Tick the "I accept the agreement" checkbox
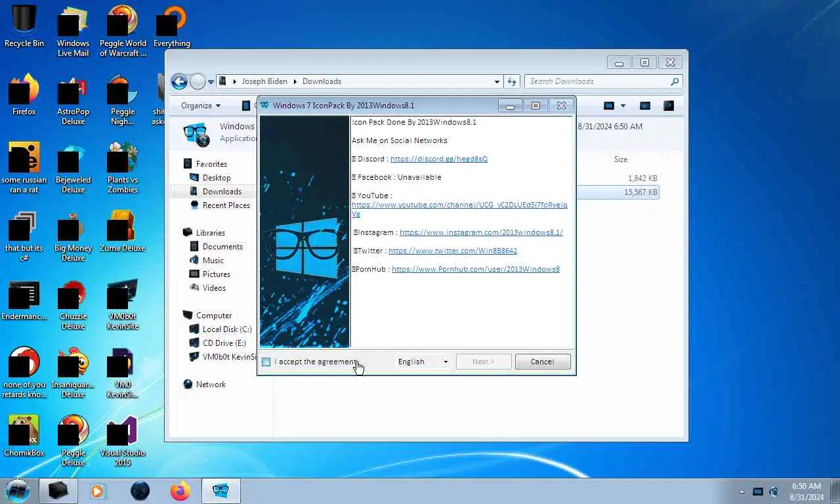 [x=266, y=362]
